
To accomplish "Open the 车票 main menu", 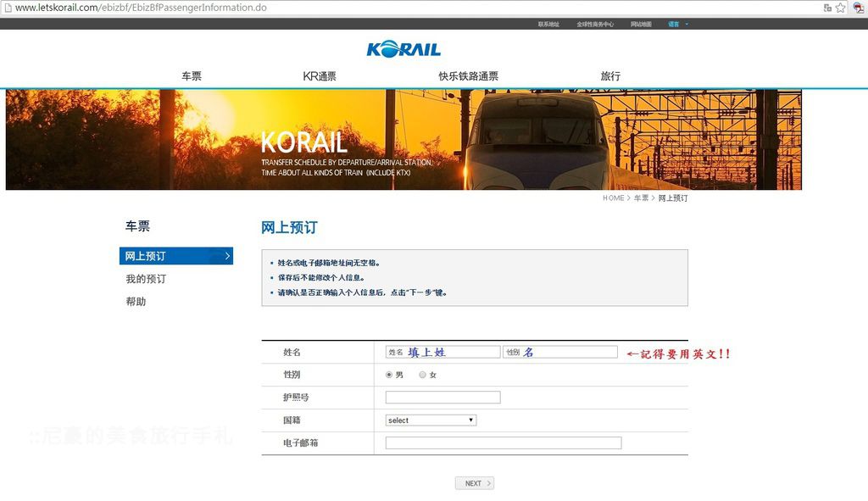I will 192,76.
